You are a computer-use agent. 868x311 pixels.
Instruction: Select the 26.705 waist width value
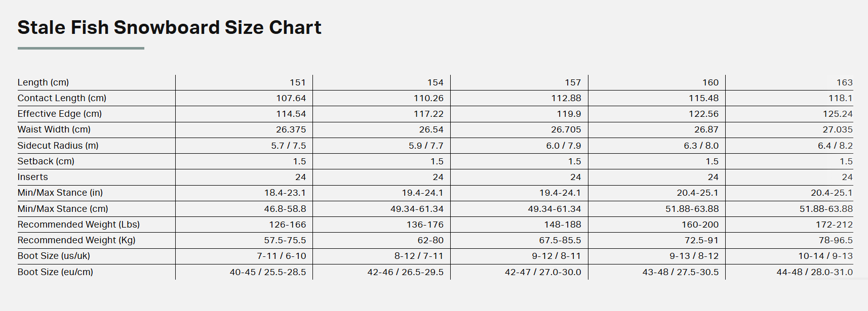[x=566, y=129]
